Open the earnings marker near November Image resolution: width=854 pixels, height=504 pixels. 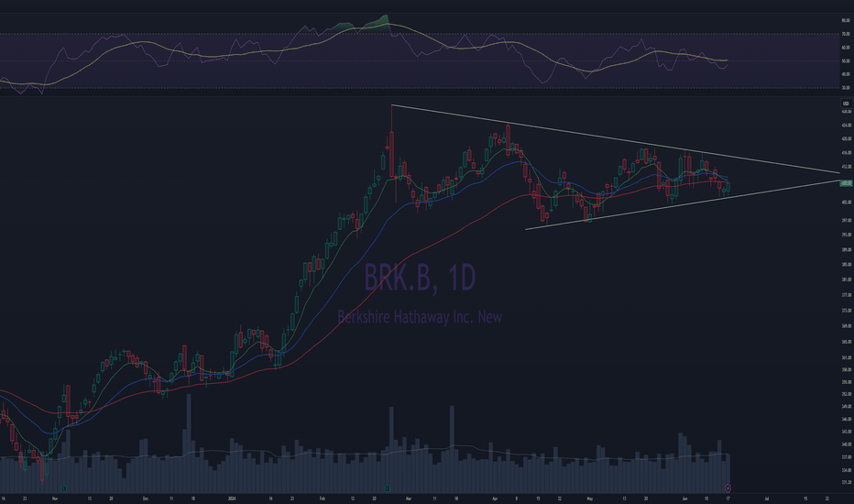(64, 488)
